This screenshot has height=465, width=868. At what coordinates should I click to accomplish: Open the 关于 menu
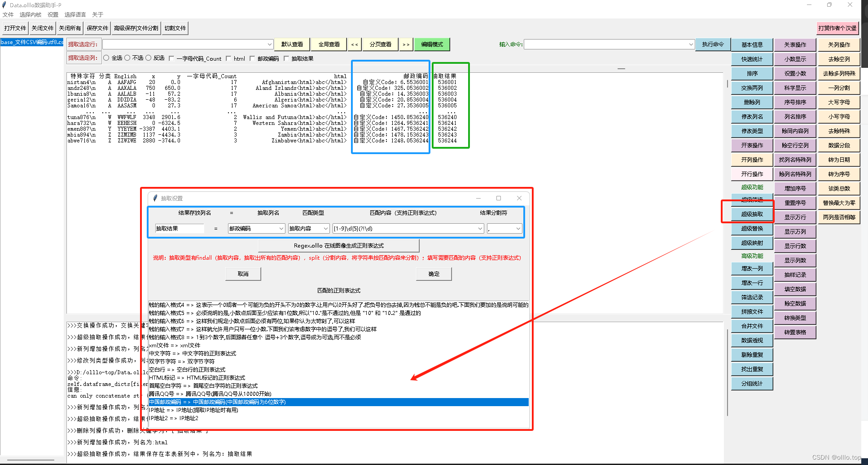tap(98, 15)
